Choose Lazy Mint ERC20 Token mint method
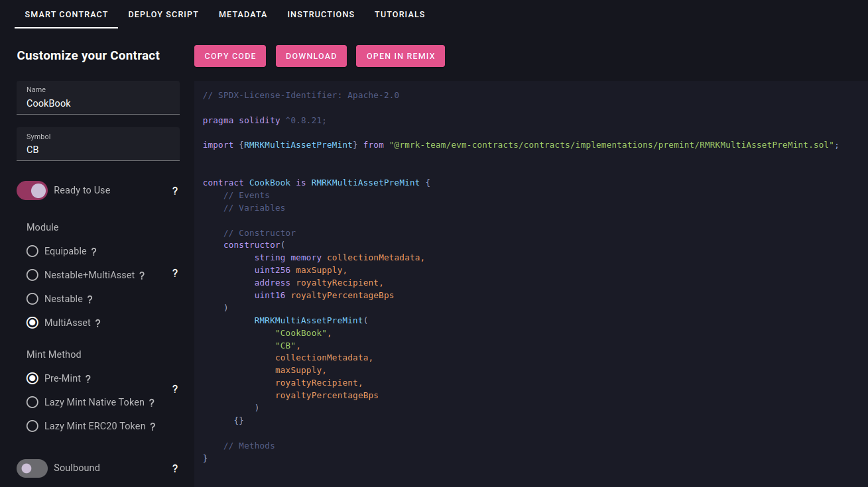The height and width of the screenshot is (487, 868). click(32, 426)
